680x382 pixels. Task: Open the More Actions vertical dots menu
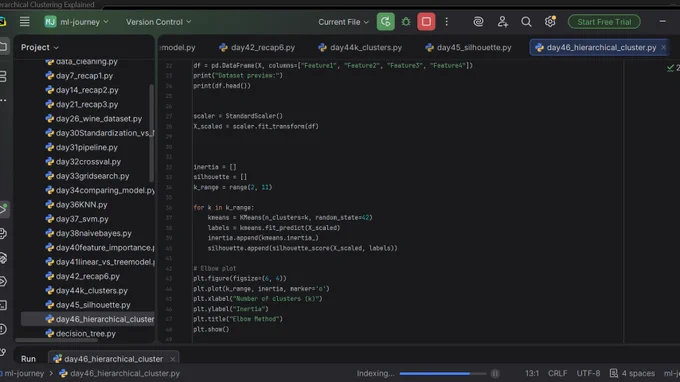coord(447,22)
